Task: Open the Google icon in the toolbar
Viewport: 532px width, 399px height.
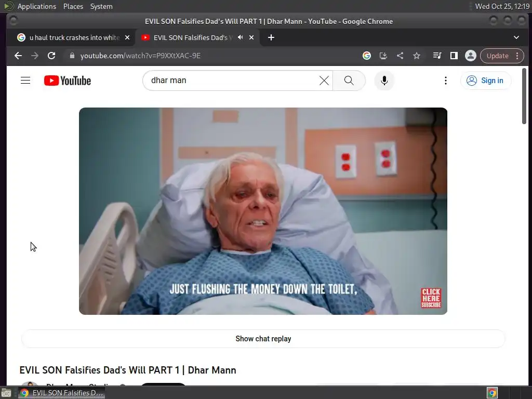Action: point(367,56)
